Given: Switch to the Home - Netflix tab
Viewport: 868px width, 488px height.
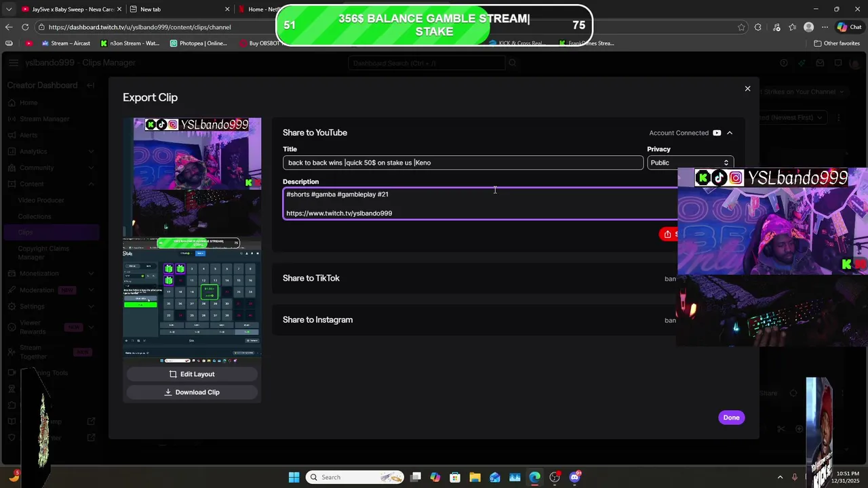Looking at the screenshot, I should (258, 9).
